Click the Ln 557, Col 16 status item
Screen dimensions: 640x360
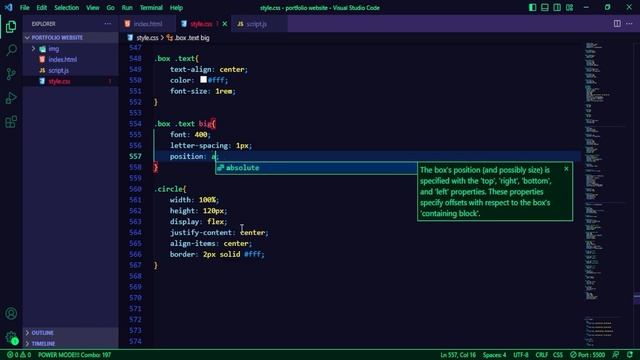tap(458, 355)
